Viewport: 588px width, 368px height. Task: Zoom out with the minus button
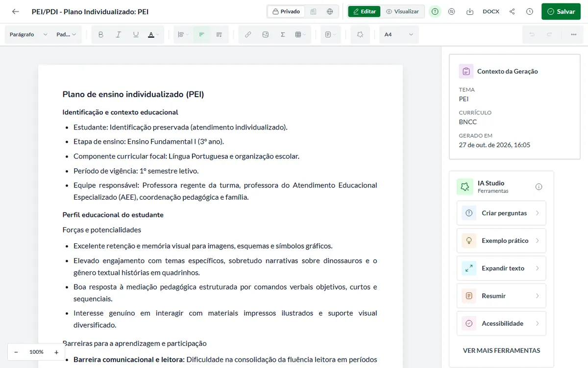[16, 352]
